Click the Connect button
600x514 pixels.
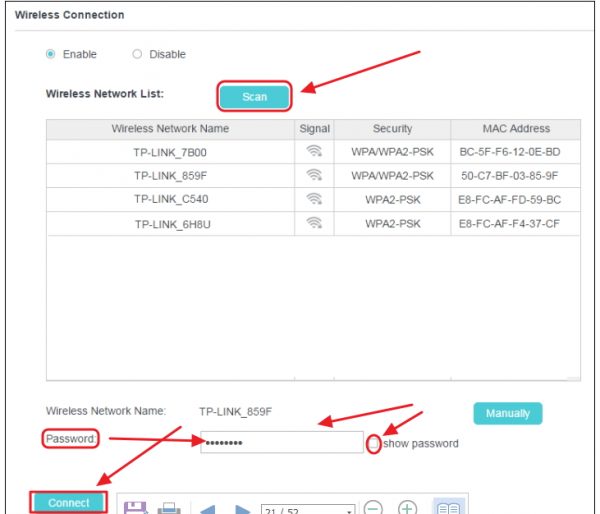[69, 502]
